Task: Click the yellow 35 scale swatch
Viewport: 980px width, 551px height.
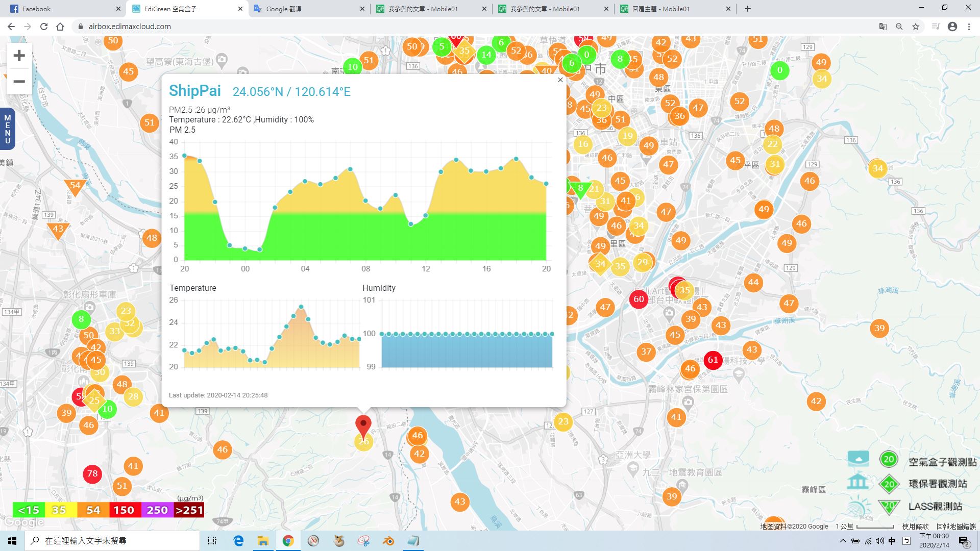Action: (x=61, y=510)
